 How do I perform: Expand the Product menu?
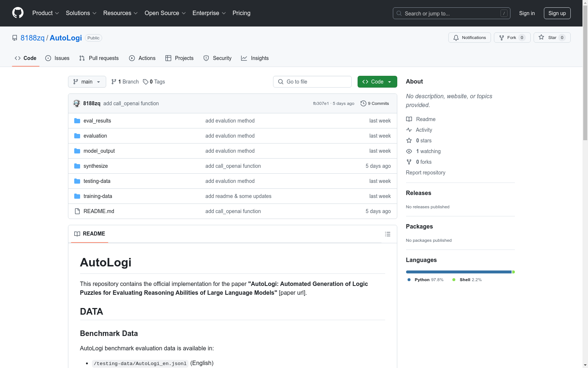click(x=46, y=13)
